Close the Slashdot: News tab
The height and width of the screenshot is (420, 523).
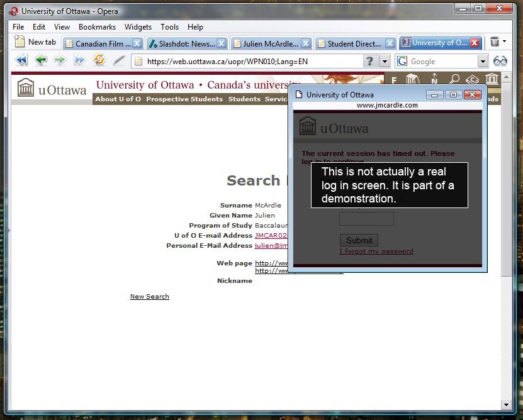222,43
